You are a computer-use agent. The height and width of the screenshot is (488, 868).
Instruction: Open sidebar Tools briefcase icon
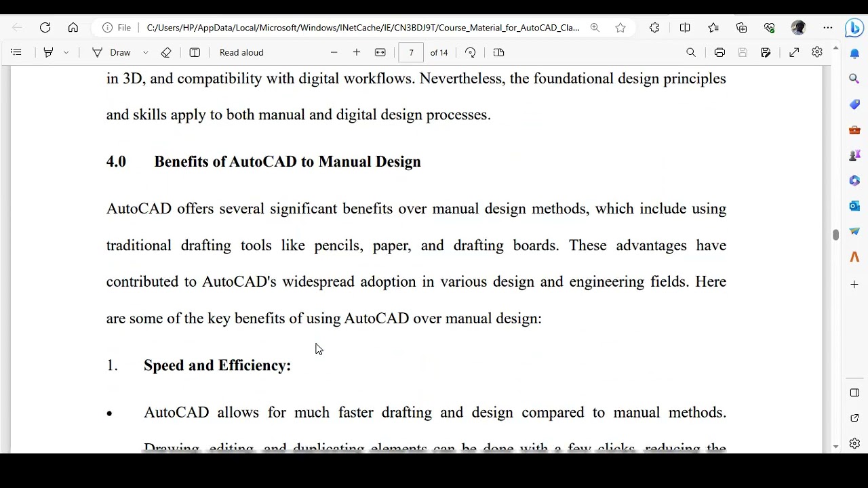click(854, 129)
